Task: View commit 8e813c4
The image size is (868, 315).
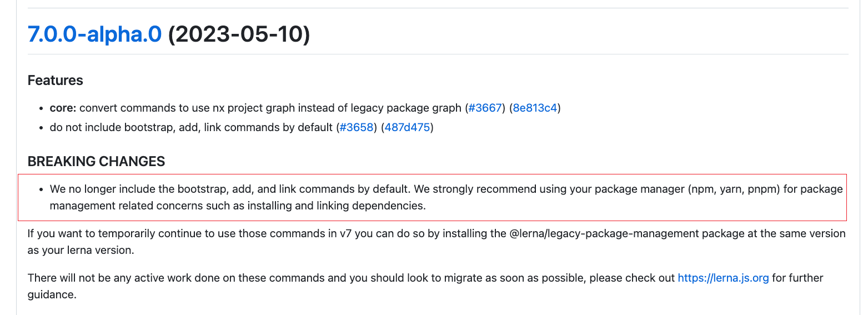Action: [535, 108]
